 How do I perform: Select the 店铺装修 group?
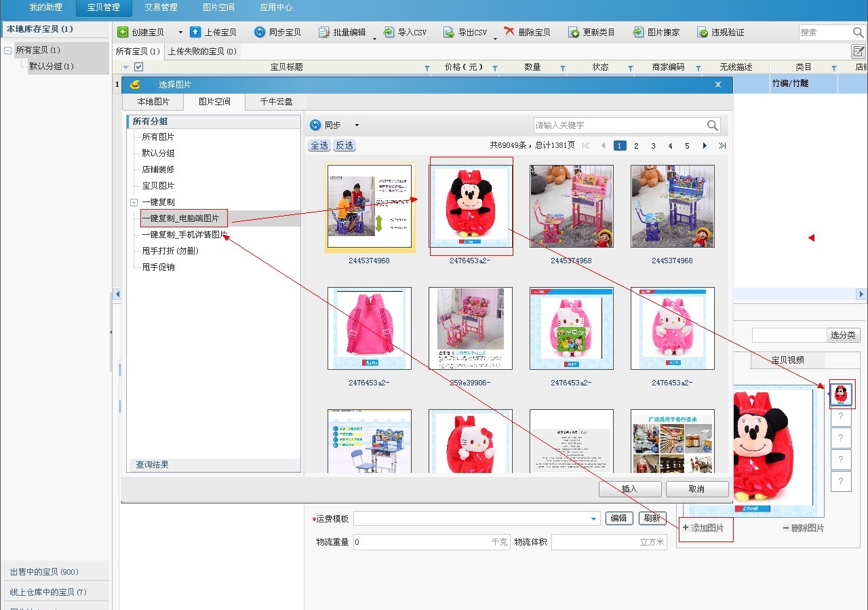158,170
